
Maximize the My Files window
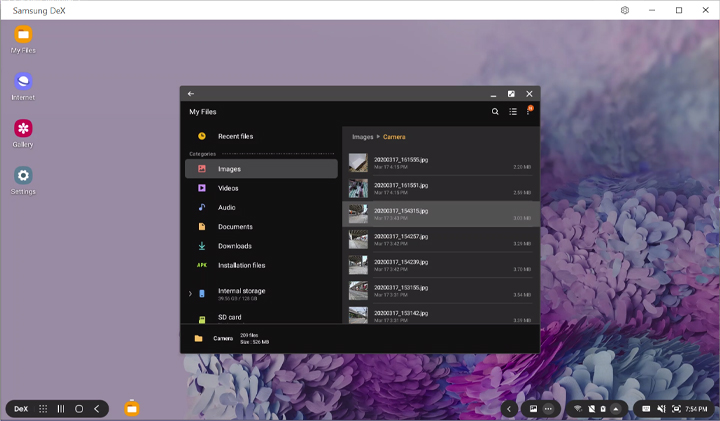(x=511, y=94)
